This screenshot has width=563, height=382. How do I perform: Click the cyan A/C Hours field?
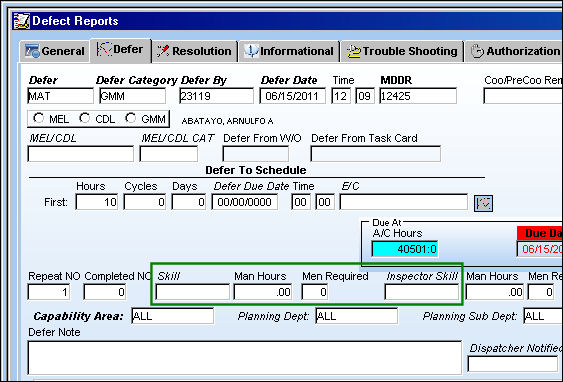(405, 249)
